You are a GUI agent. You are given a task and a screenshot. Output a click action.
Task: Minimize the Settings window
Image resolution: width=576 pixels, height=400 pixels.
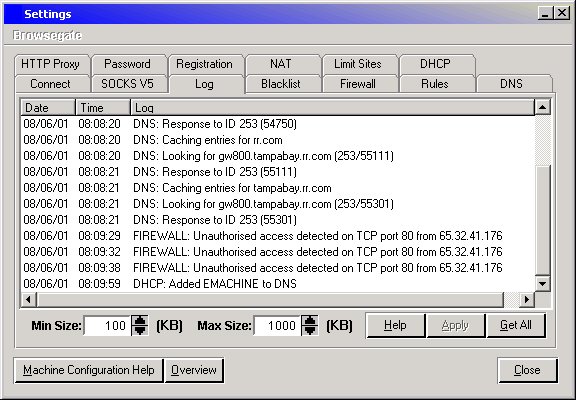tap(546, 14)
